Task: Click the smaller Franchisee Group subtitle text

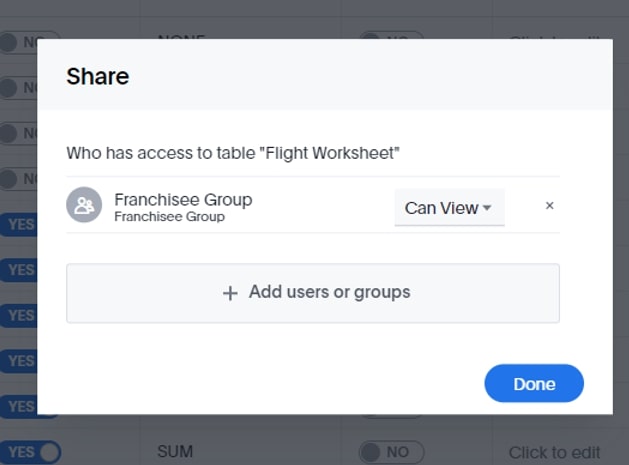Action: 170,217
